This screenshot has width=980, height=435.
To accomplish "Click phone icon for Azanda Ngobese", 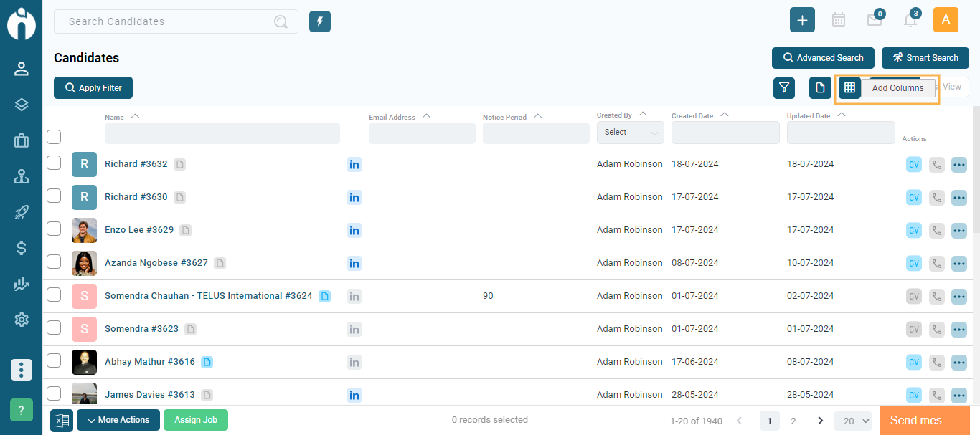I will coord(936,263).
